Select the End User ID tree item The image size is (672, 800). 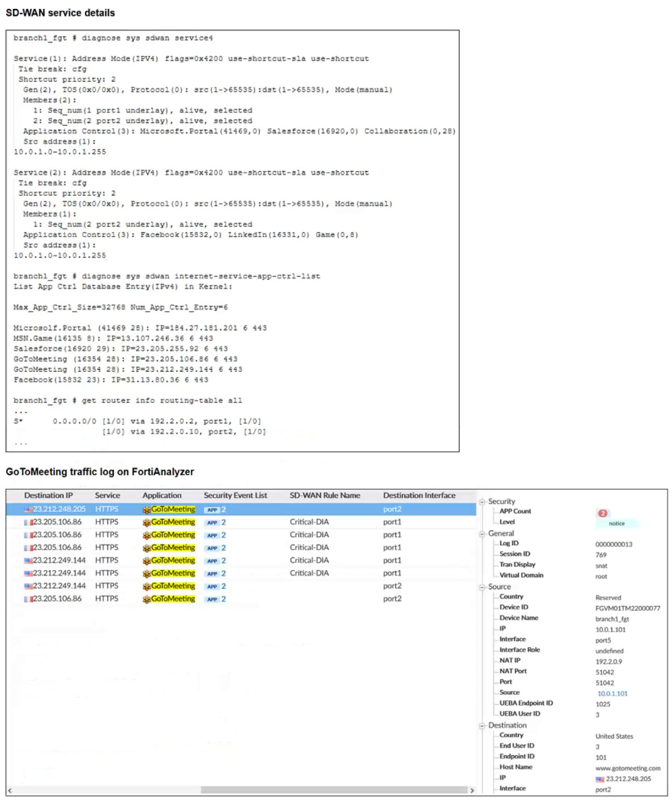517,746
